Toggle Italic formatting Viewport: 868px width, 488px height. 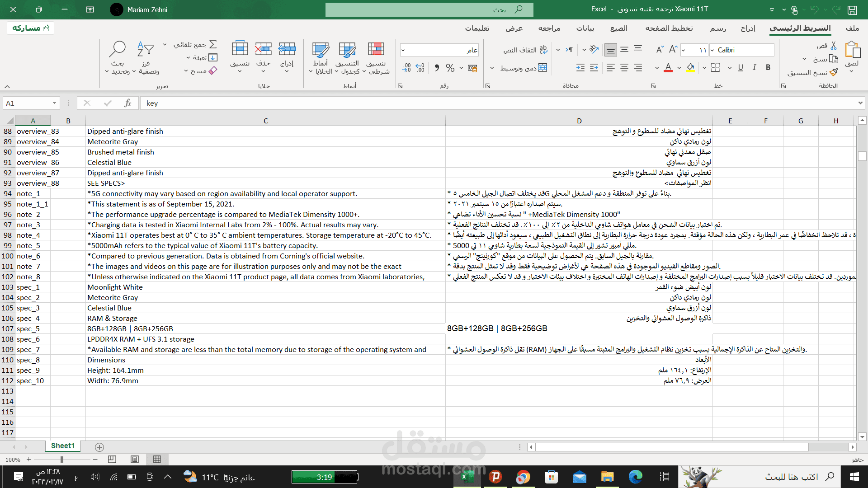754,68
